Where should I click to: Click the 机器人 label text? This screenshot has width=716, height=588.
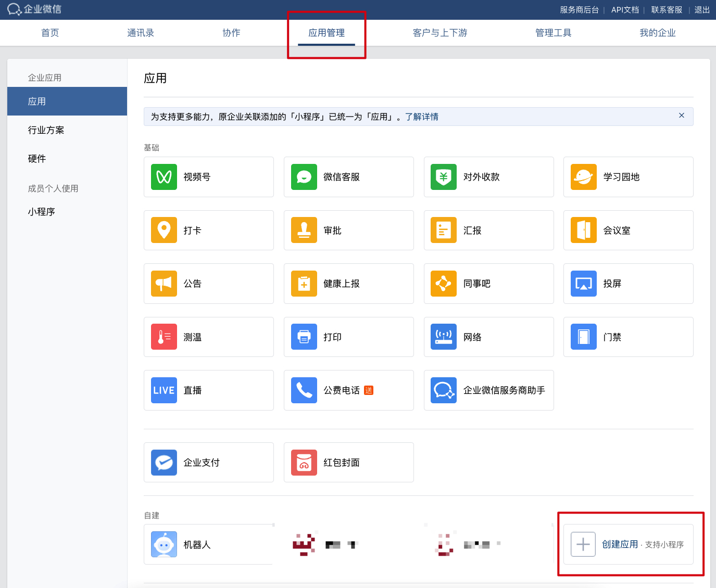[197, 545]
